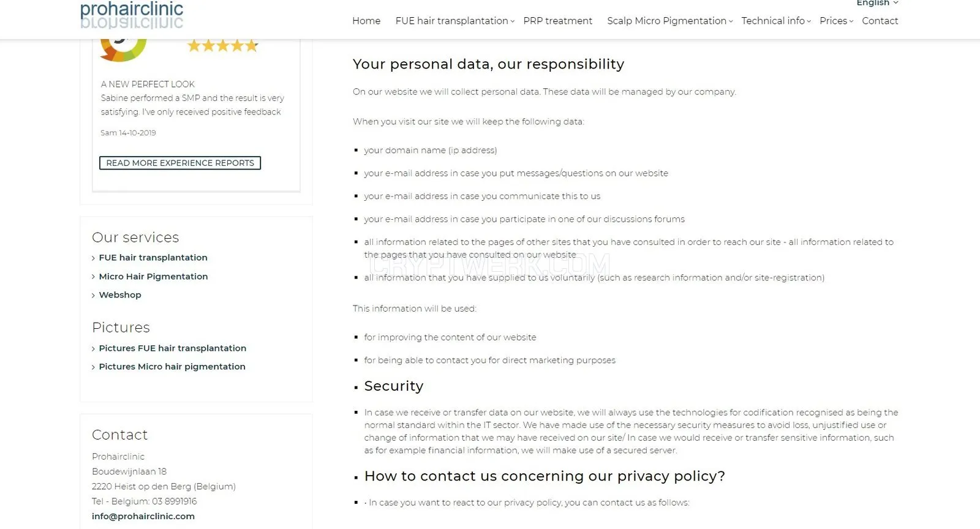Expand the FUE hair transplantation menu

click(454, 21)
